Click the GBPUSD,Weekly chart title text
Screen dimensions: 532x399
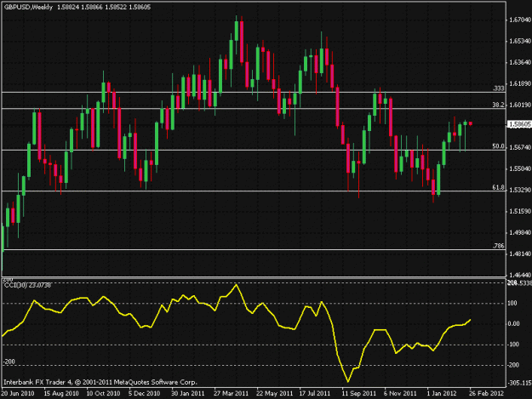click(x=28, y=7)
